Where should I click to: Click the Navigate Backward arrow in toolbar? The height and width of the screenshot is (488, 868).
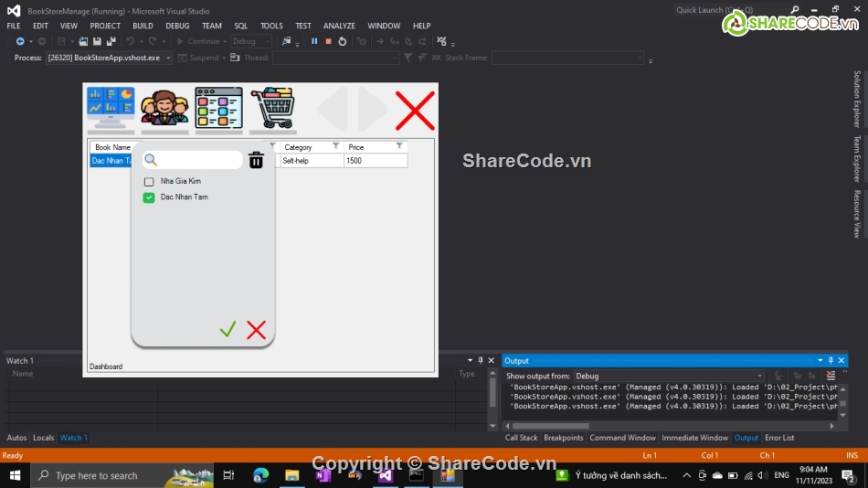20,41
